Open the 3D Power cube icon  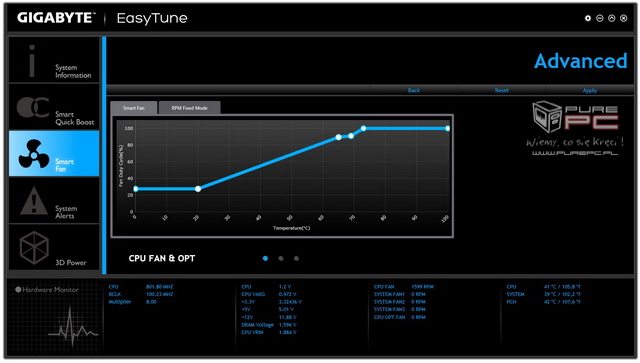34,248
